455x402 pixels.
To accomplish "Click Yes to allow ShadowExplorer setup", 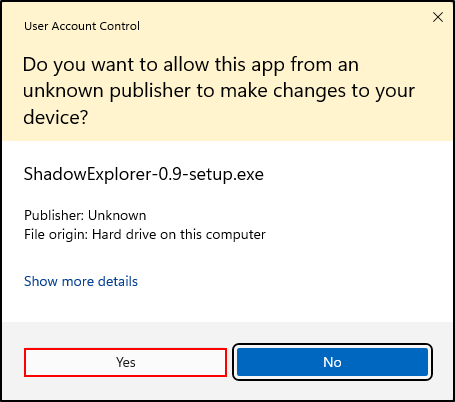I will (x=125, y=362).
